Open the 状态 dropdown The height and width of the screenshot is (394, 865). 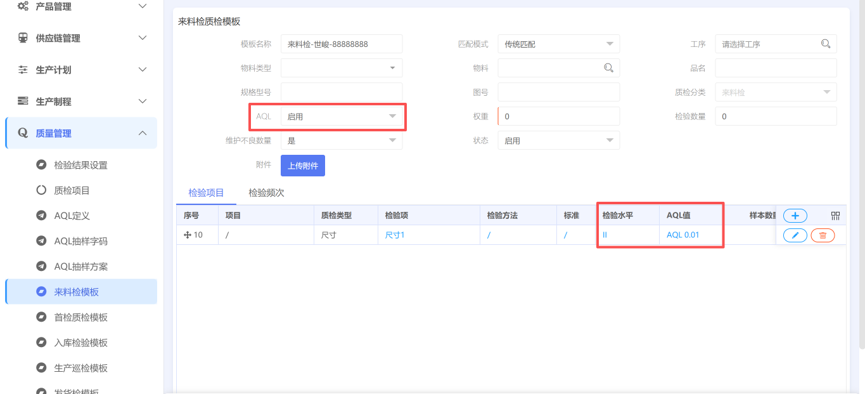point(558,141)
